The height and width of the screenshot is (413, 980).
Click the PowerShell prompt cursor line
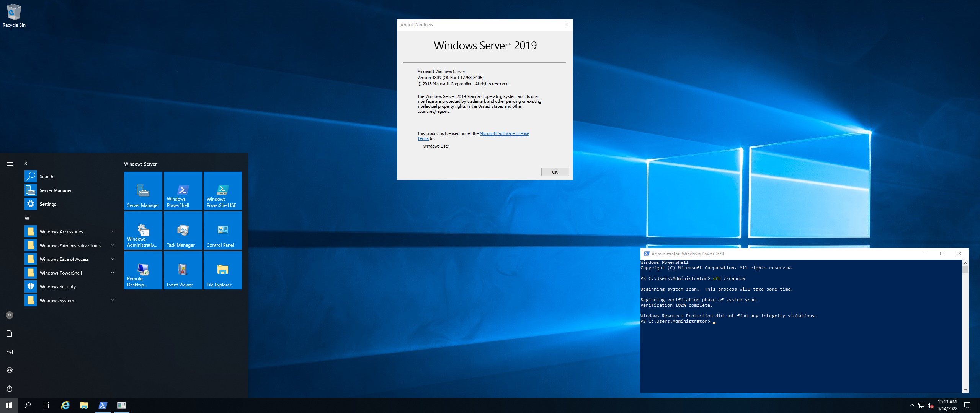pos(678,321)
